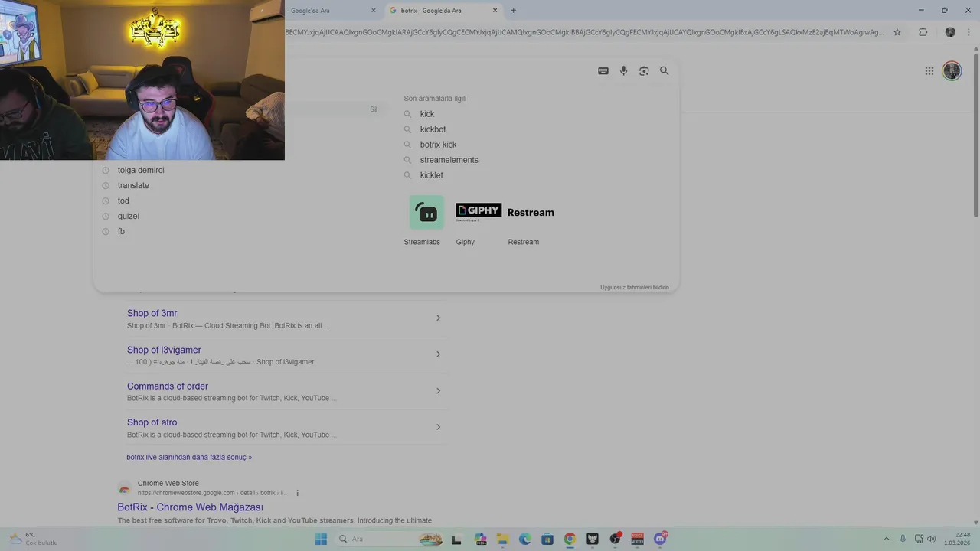The width and height of the screenshot is (980, 551).
Task: Open Microsoft Store from taskbar
Action: click(547, 539)
